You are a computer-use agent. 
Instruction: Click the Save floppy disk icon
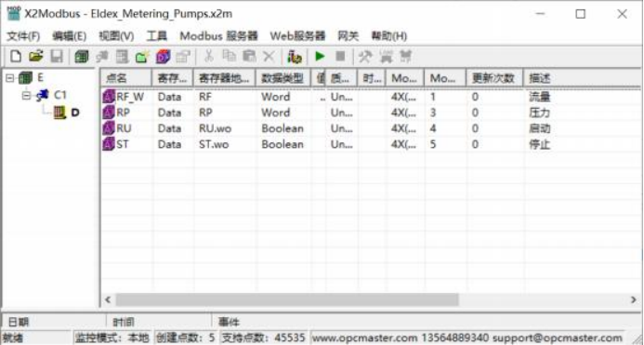(x=57, y=57)
